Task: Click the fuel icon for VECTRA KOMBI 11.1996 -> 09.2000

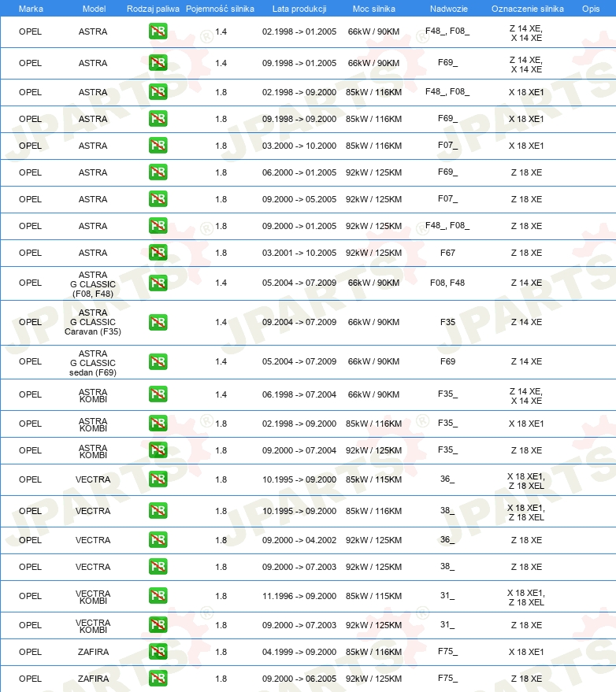Action: click(158, 596)
